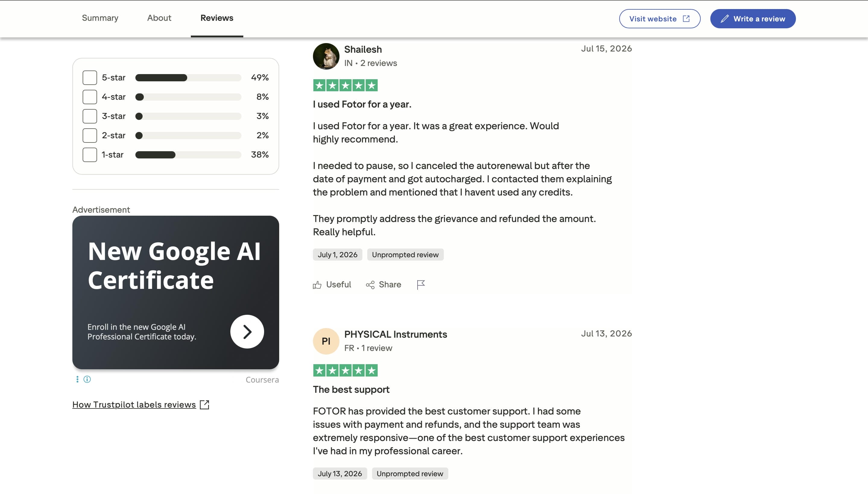
Task: Click 'FR • 1 review' under PHYSICAL Instruments
Action: 368,348
